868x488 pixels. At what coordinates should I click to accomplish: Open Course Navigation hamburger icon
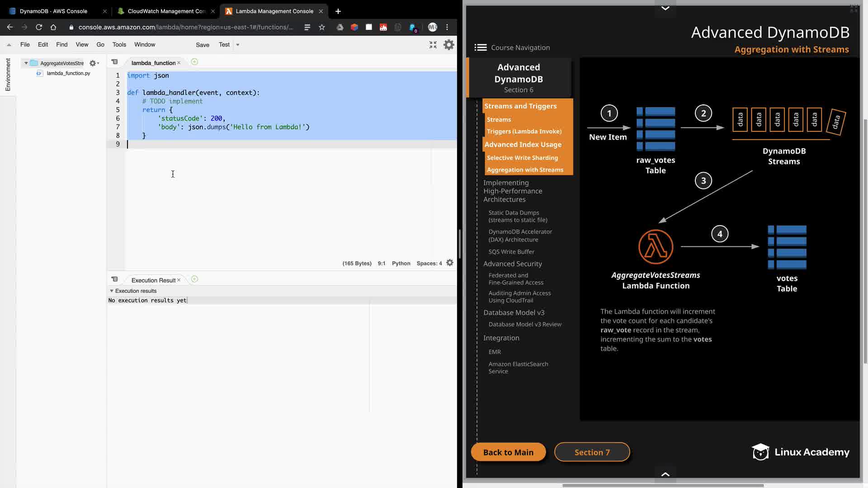[x=480, y=47]
